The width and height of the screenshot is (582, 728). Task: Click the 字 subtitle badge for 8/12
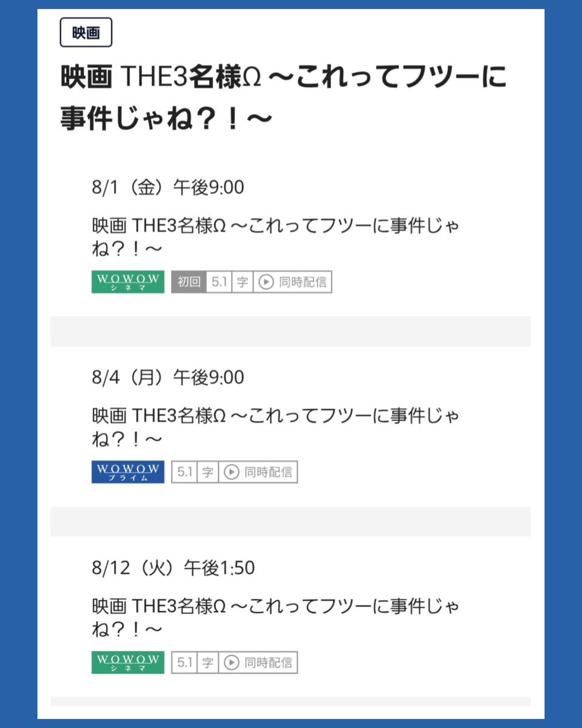pyautogui.click(x=208, y=662)
